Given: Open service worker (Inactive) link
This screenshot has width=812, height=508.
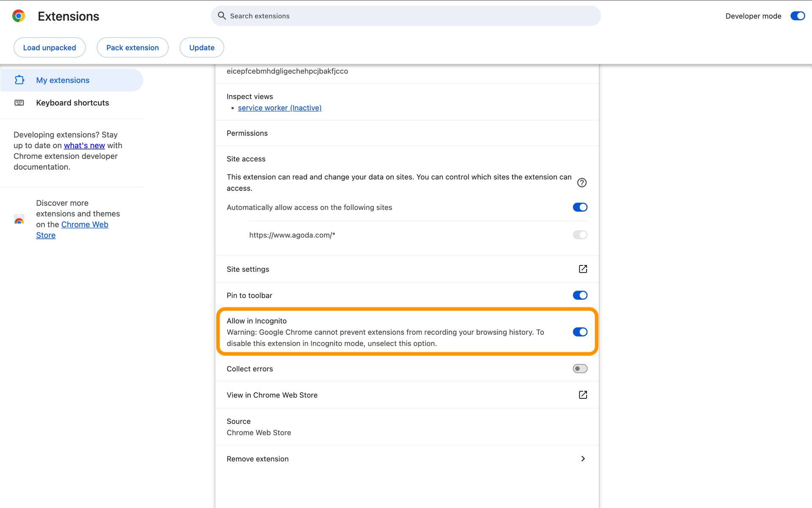Looking at the screenshot, I should click(280, 108).
